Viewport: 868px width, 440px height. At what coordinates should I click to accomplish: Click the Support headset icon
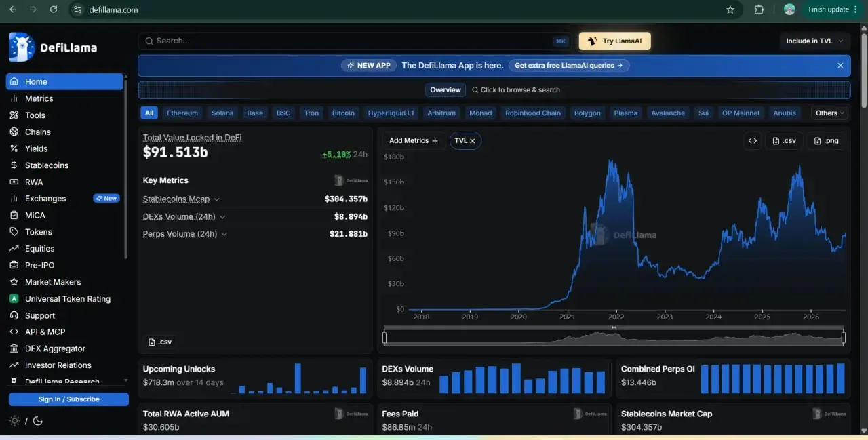point(14,315)
